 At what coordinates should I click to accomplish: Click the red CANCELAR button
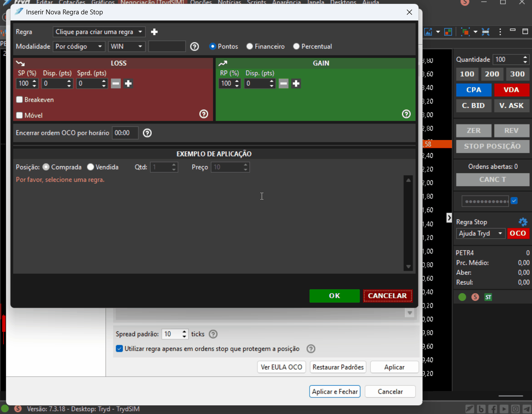[387, 296]
